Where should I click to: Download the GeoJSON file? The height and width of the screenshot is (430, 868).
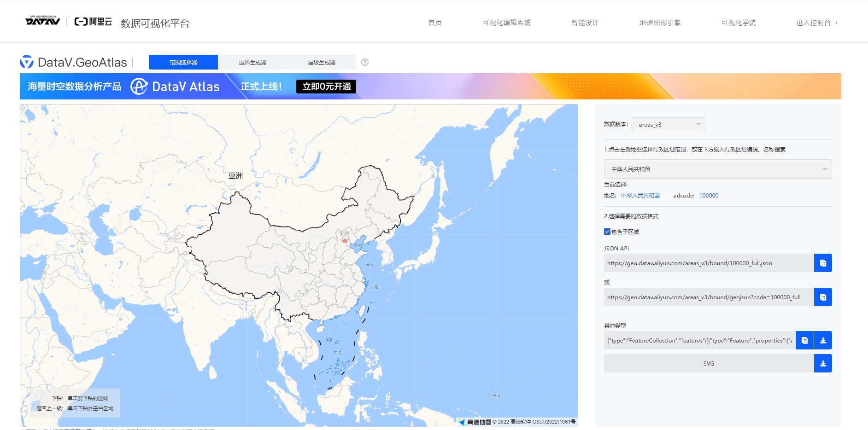coord(823,340)
